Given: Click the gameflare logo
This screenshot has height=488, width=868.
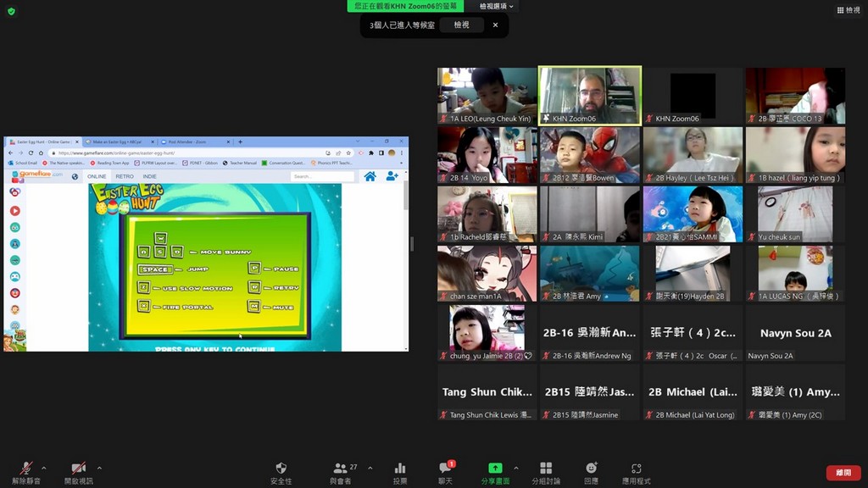Looking at the screenshot, I should click(x=36, y=175).
